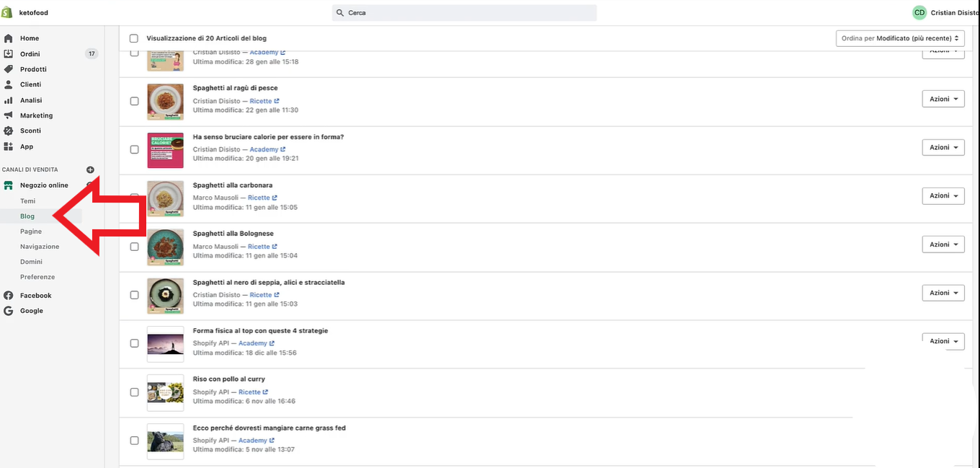This screenshot has width=980, height=468.
Task: Click the Cerca search field
Action: coord(464,13)
